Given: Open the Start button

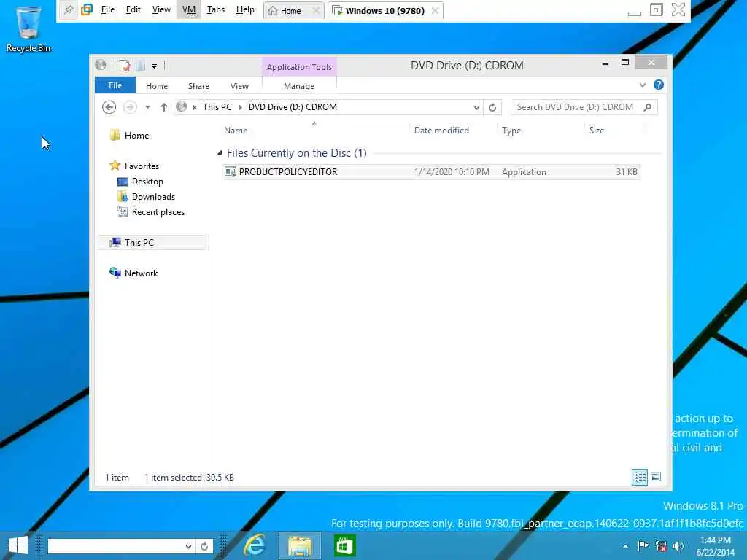Looking at the screenshot, I should [x=18, y=545].
